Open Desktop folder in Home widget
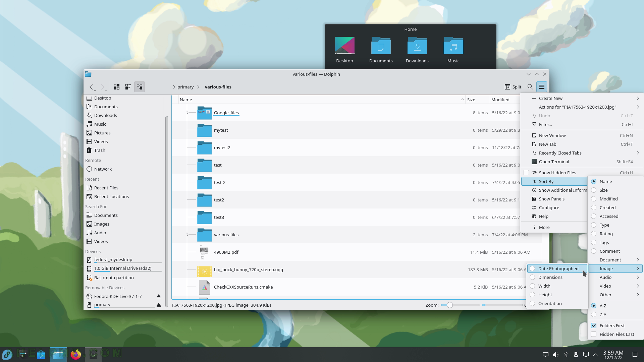 [344, 50]
